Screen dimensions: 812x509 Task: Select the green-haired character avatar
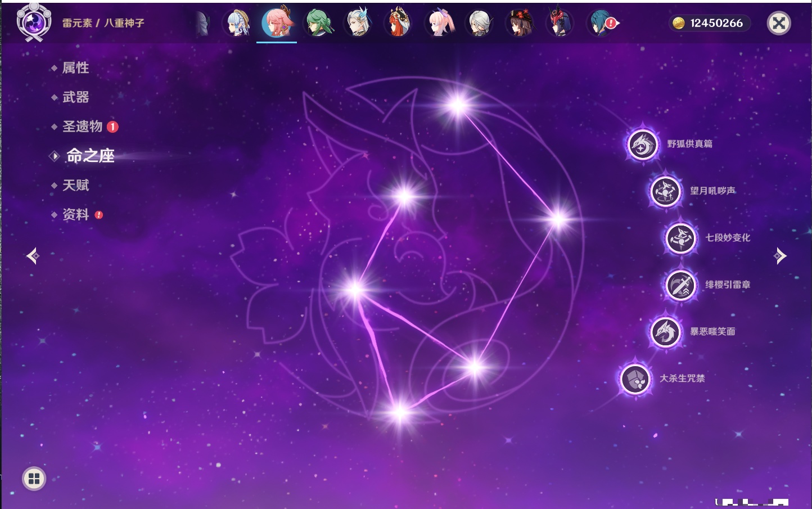[x=318, y=23]
